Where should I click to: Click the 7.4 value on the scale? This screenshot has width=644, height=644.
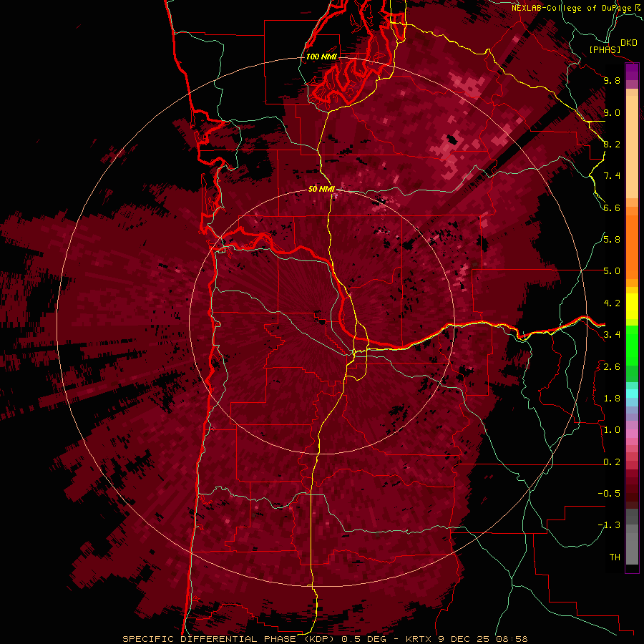click(612, 176)
